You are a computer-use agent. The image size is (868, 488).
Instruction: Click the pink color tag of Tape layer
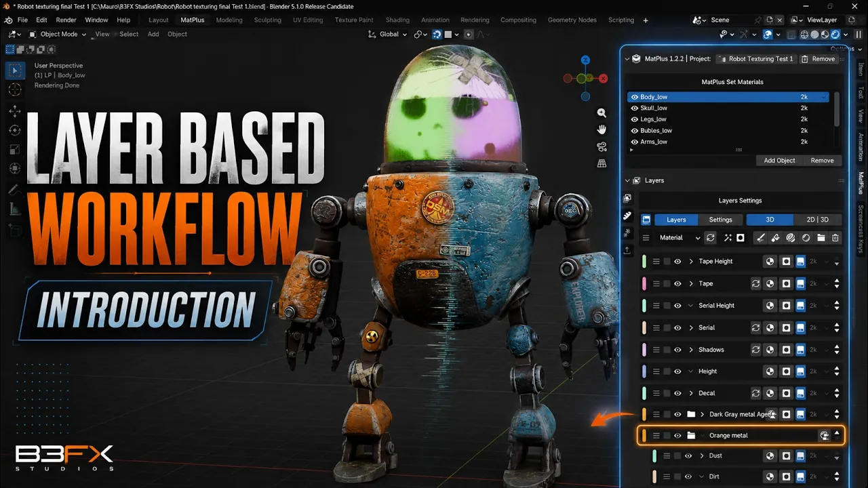tap(644, 284)
